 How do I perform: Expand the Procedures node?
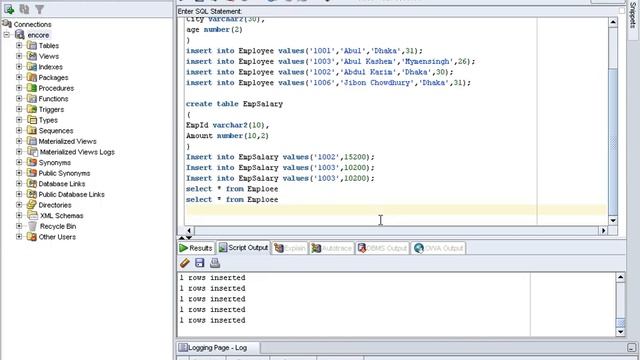tap(19, 88)
